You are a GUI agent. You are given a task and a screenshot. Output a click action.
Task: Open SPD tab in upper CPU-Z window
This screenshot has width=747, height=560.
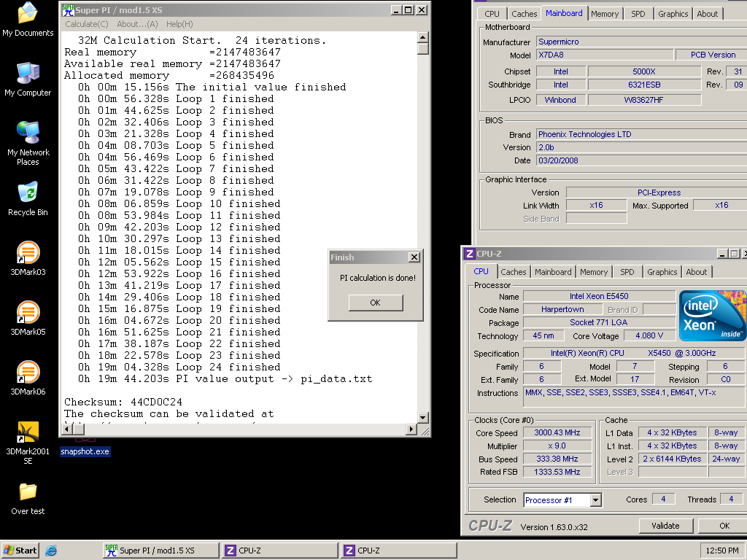[x=638, y=14]
